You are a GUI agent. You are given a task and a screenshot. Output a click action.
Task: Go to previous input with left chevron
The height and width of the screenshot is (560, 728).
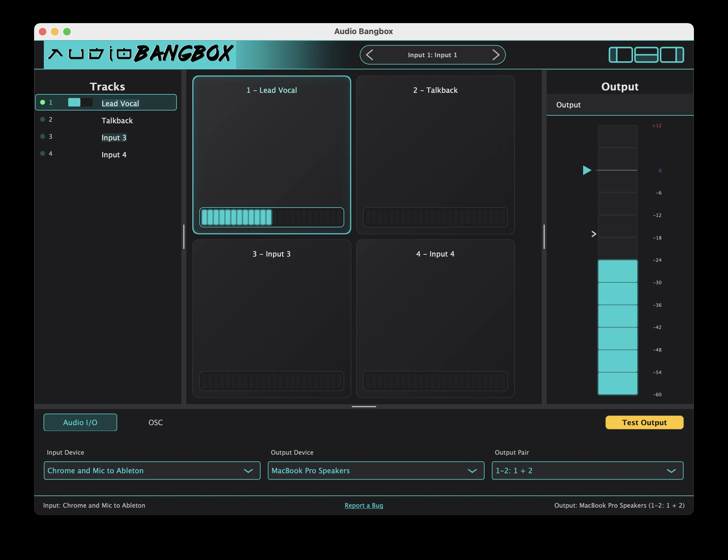pos(369,55)
